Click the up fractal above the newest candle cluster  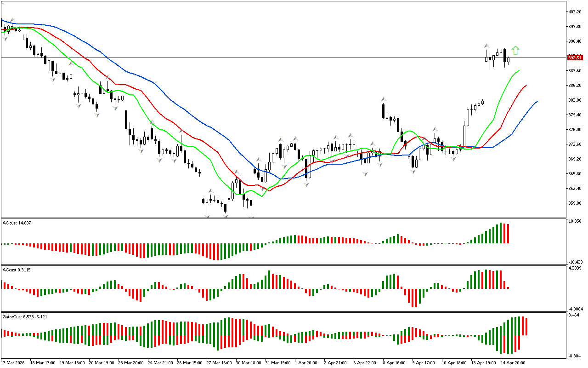pos(486,46)
